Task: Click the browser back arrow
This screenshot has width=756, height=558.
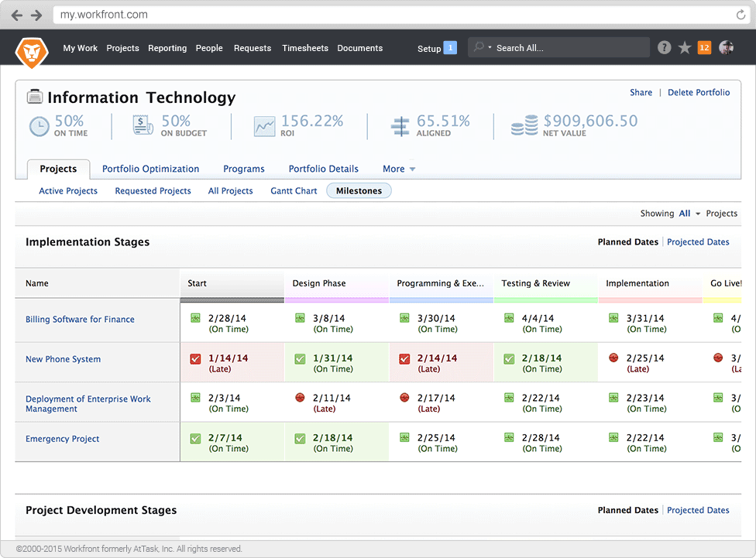Action: tap(17, 15)
